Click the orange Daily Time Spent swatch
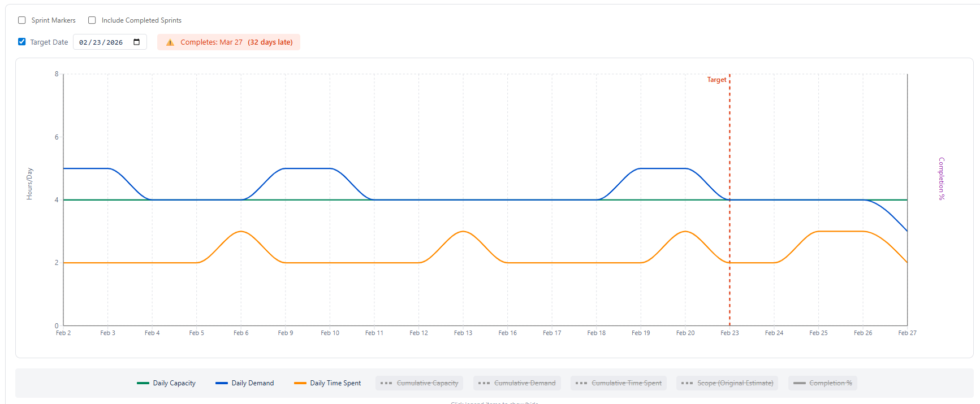Viewport: 980px width, 404px height. [x=300, y=383]
